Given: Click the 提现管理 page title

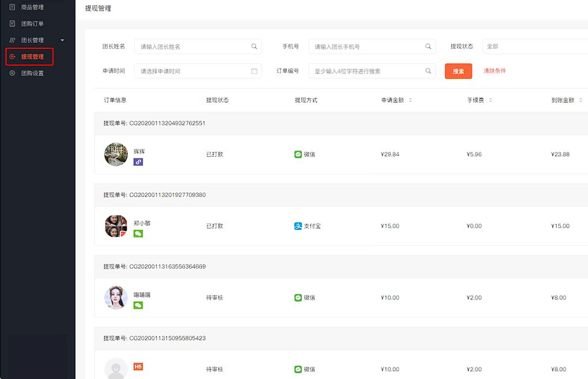Looking at the screenshot, I should (98, 8).
